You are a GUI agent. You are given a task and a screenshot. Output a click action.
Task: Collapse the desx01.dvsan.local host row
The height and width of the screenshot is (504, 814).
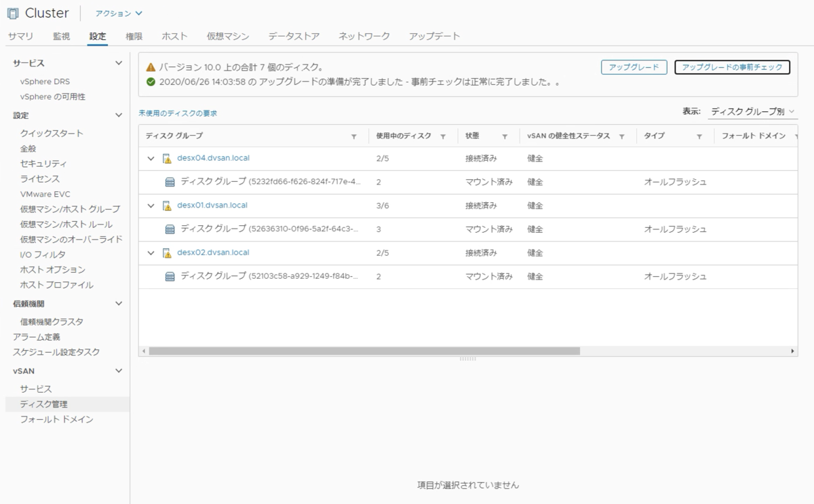point(151,206)
